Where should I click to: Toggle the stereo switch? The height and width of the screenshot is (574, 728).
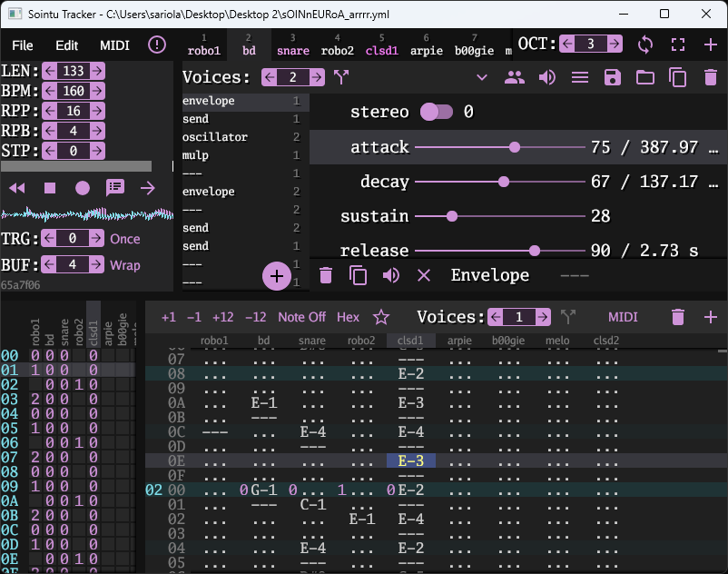[x=436, y=112]
